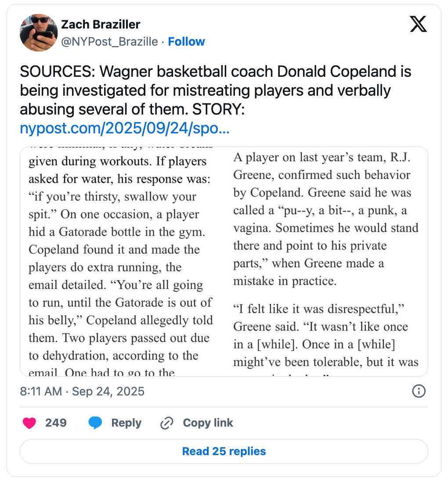This screenshot has height=481, width=448.
Task: Click Zach Braziller's profile avatar
Action: coord(39,33)
